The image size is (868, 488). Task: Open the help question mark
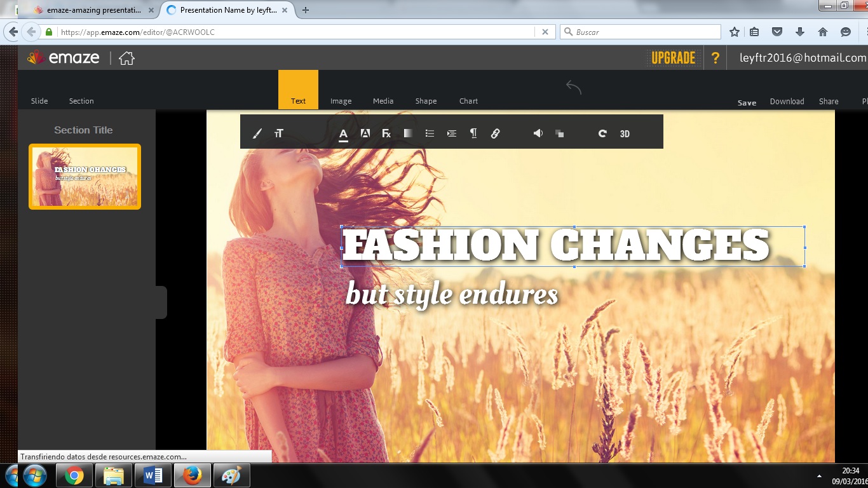(715, 58)
